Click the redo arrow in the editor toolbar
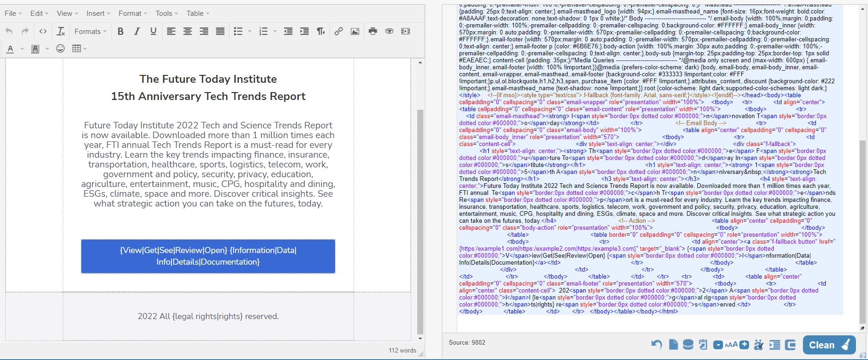868x360 pixels. point(25,31)
